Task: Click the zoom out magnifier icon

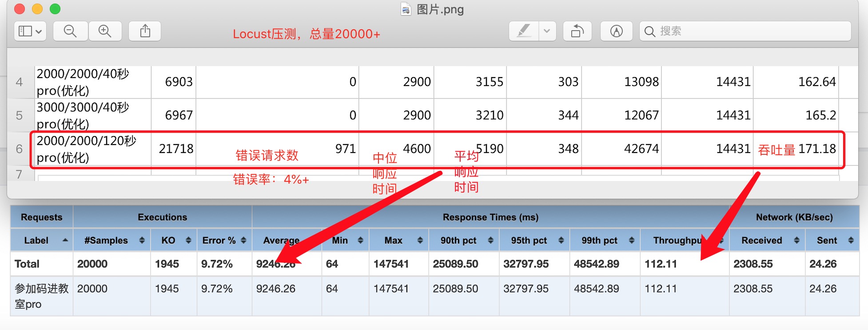Action: (70, 31)
